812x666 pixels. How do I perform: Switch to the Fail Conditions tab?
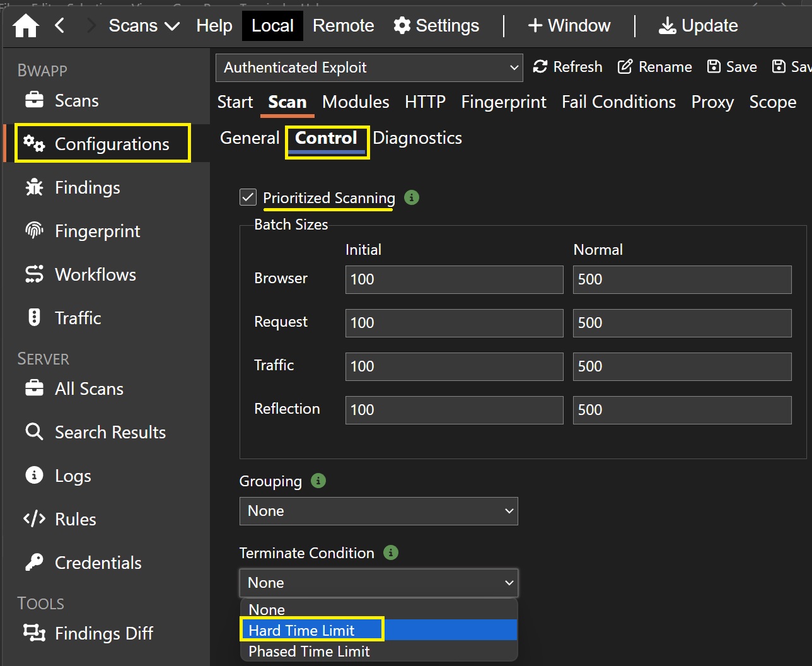618,102
